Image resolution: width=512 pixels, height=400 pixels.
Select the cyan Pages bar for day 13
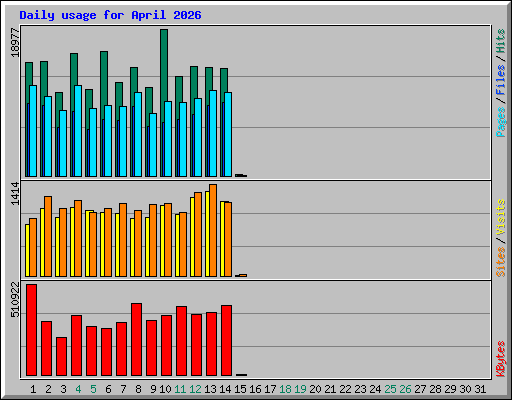(213, 133)
